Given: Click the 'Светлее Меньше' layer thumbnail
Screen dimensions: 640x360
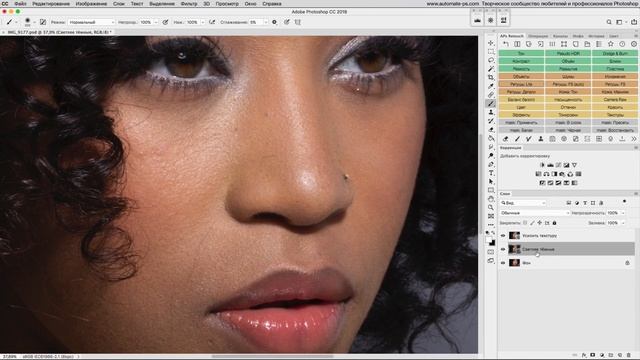Looking at the screenshot, I should point(514,249).
